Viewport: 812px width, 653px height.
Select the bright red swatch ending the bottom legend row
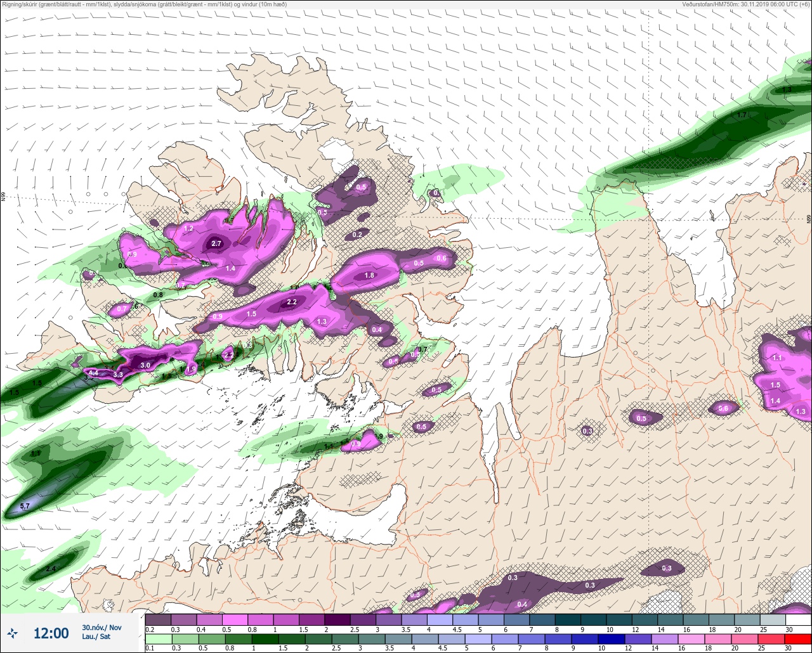click(798, 640)
